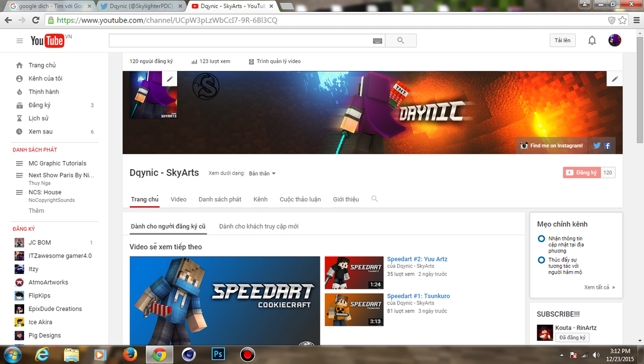
Task: Click the red recording app taskbar icon
Action: click(x=247, y=354)
